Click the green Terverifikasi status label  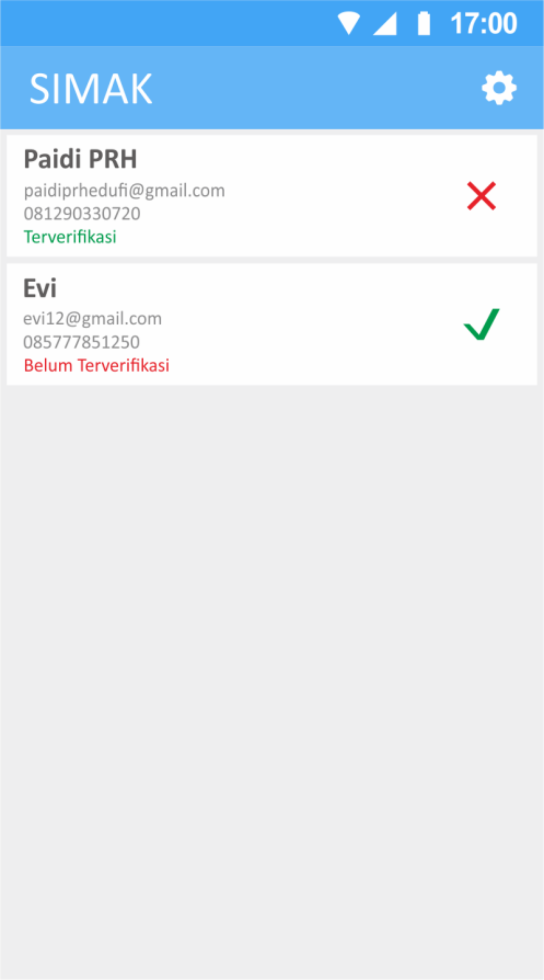coord(70,237)
